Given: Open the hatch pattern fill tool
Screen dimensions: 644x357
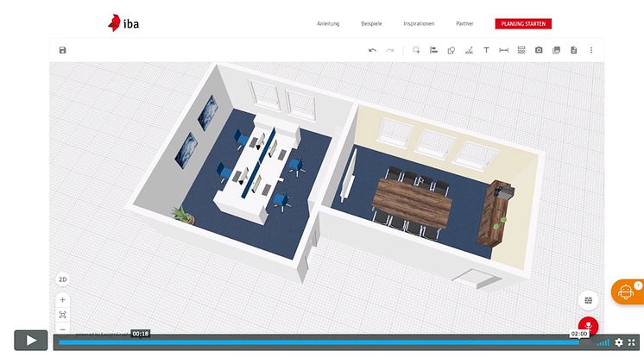Looking at the screenshot, I should point(521,50).
